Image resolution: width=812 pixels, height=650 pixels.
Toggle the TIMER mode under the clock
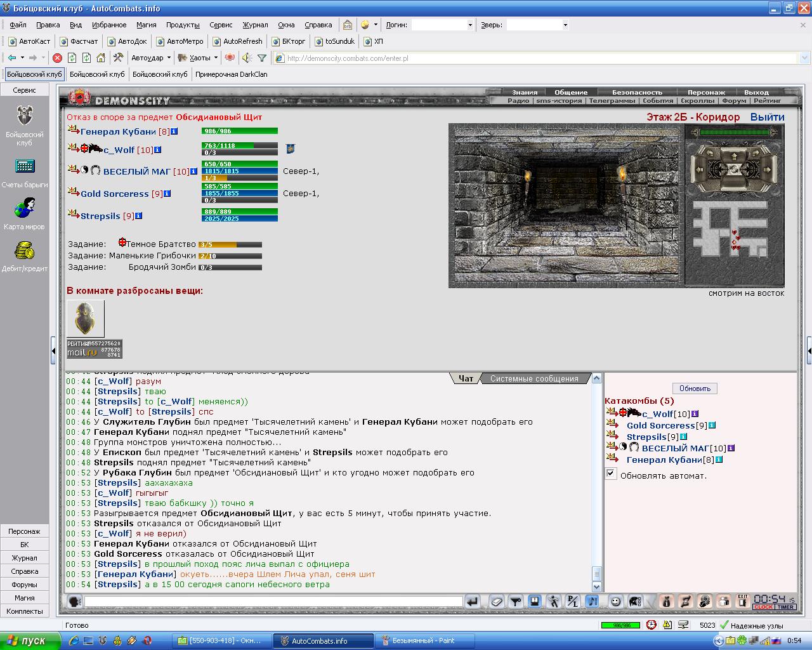point(785,607)
